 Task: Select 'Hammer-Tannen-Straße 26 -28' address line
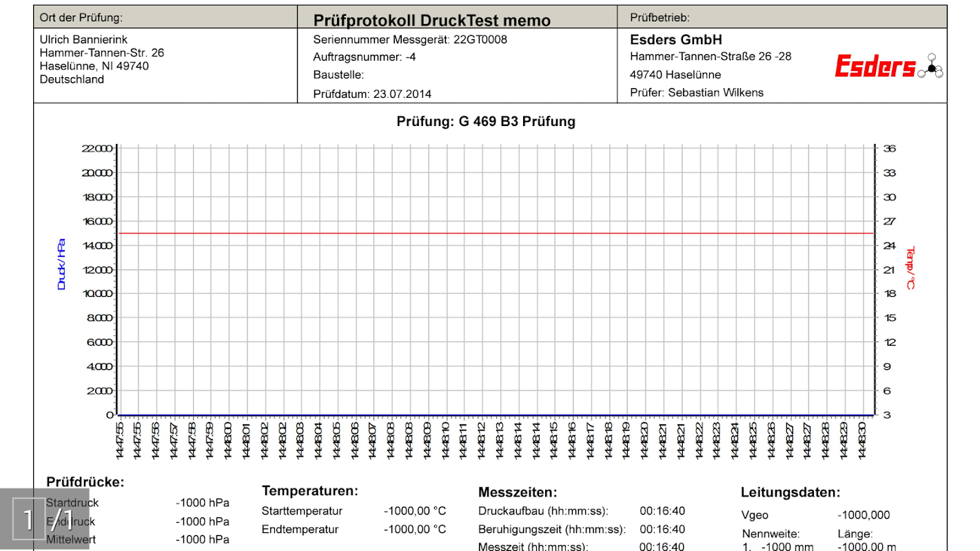tap(711, 56)
